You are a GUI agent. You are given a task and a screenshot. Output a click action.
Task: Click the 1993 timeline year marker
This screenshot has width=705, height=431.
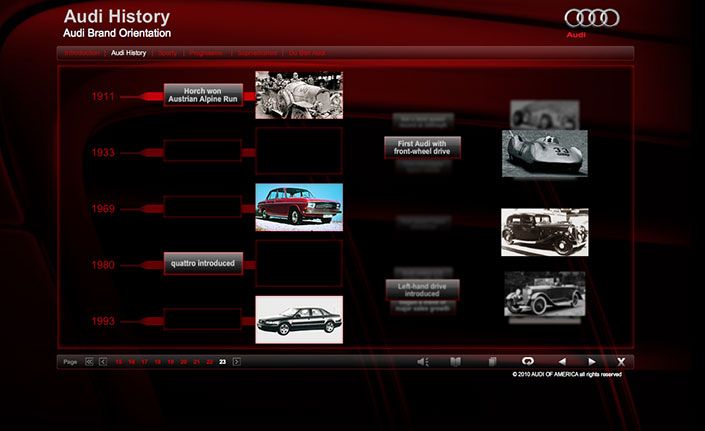coord(103,321)
